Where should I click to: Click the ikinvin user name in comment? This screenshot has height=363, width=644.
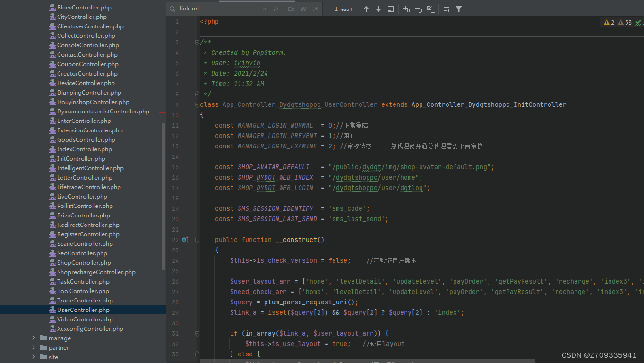247,63
